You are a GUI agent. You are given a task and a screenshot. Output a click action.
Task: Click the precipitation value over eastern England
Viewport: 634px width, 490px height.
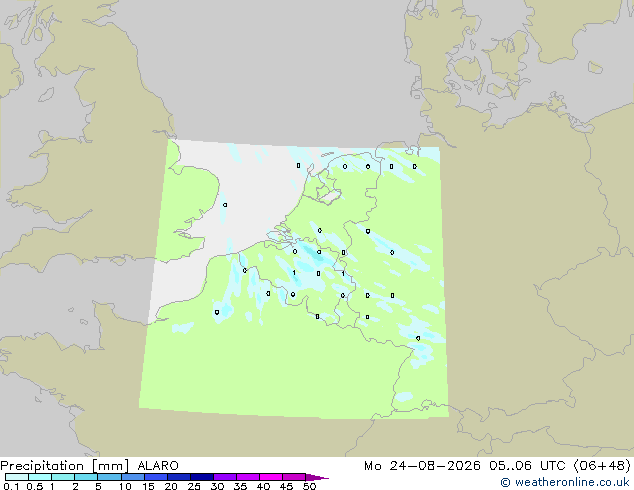coord(225,205)
